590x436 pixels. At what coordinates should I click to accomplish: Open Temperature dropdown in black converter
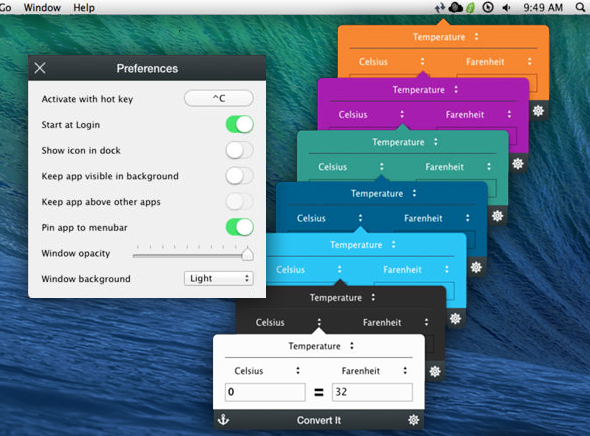click(342, 298)
